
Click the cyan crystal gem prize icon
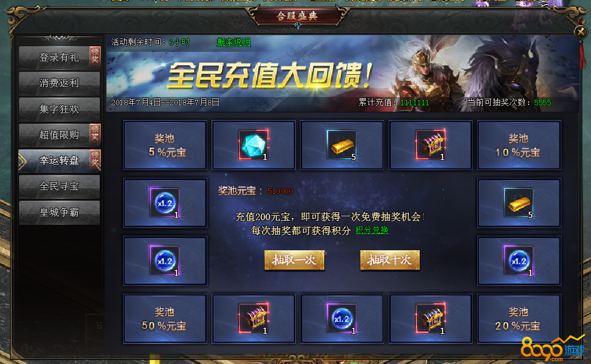tap(253, 145)
